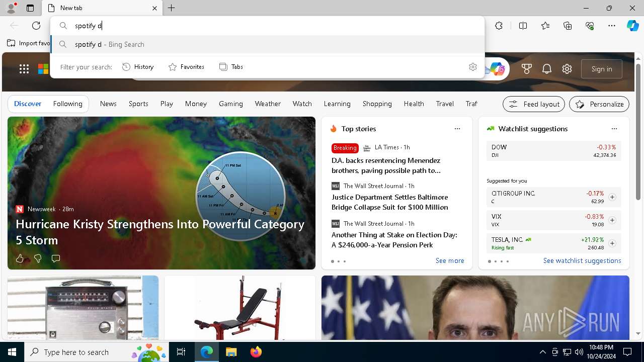Open Task View on the taskbar
Image resolution: width=644 pixels, height=362 pixels.
pyautogui.click(x=181, y=352)
